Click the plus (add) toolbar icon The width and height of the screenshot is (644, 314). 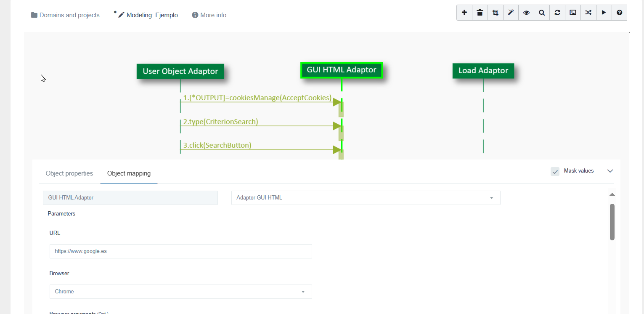tap(464, 13)
